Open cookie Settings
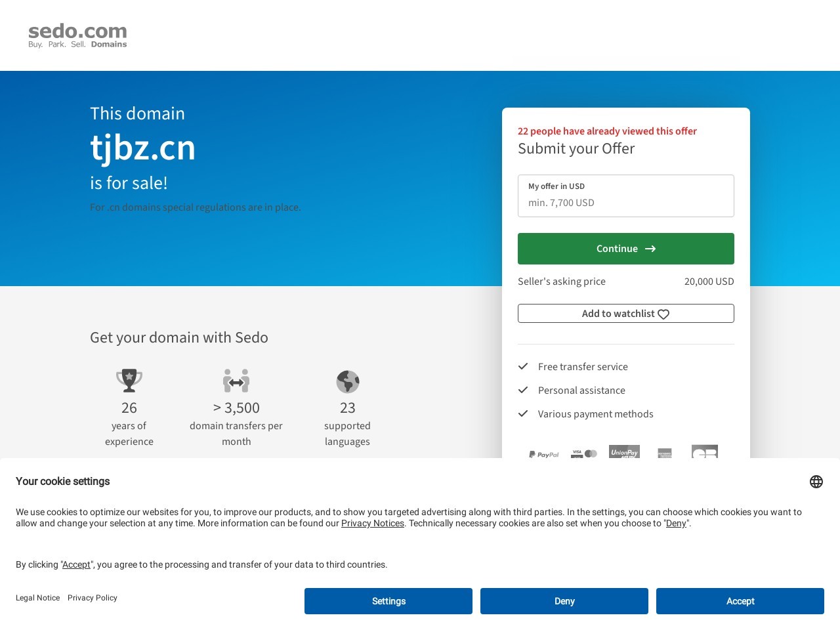This screenshot has height=630, width=840. tap(388, 601)
